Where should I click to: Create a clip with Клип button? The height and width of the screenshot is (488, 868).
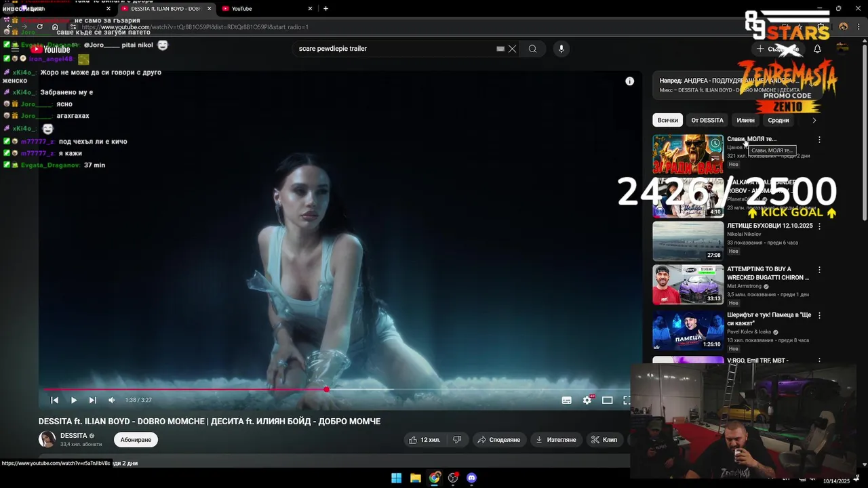tap(604, 440)
